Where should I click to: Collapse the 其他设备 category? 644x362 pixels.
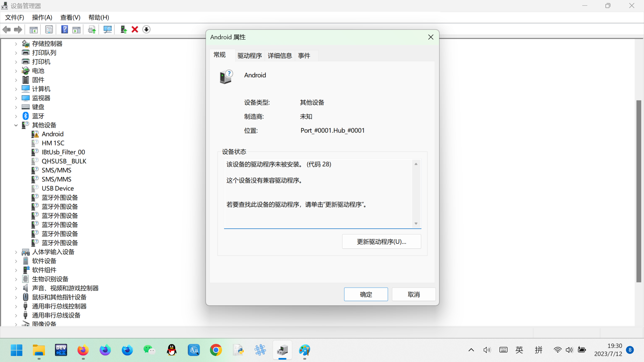[16, 125]
